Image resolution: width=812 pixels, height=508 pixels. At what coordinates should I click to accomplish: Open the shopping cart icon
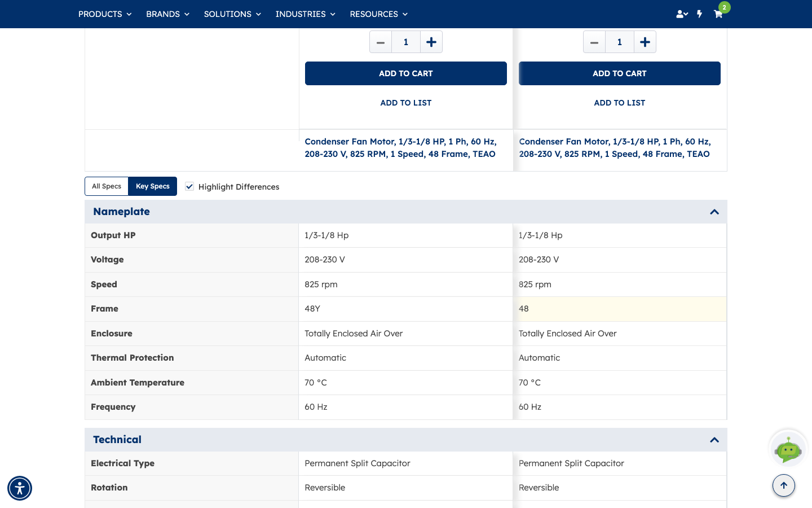[x=718, y=14]
